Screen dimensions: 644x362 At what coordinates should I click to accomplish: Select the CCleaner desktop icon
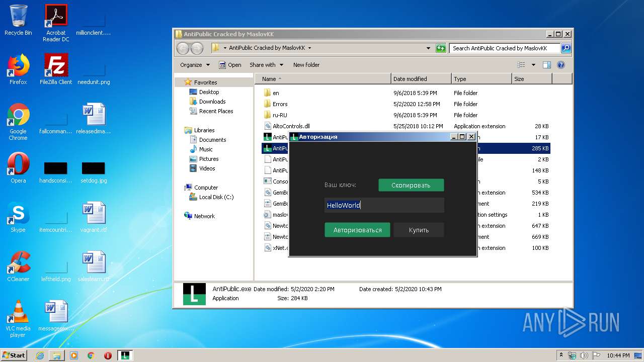coord(18,266)
